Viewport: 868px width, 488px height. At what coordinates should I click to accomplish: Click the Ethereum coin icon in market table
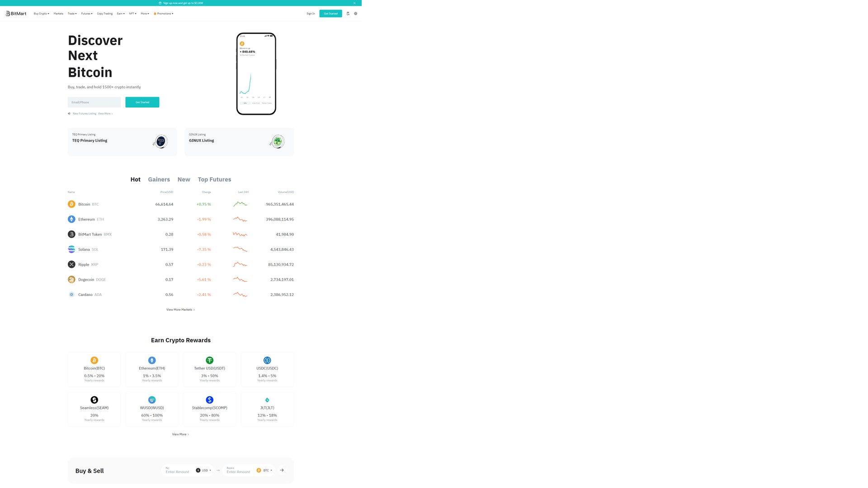[x=71, y=219]
